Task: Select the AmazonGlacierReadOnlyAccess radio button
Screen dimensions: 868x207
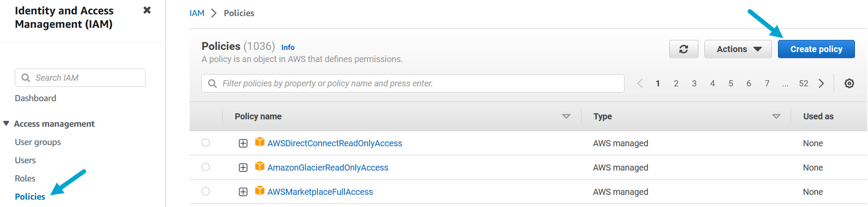Action: (x=206, y=167)
